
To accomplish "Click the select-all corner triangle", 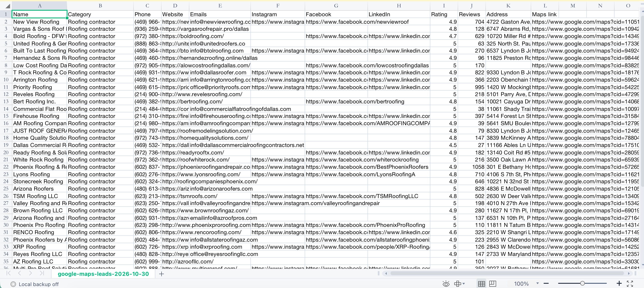I will tap(8, 6).
